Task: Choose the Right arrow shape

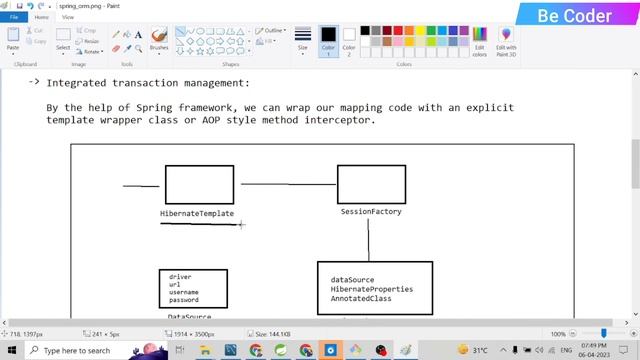Action: [x=220, y=41]
